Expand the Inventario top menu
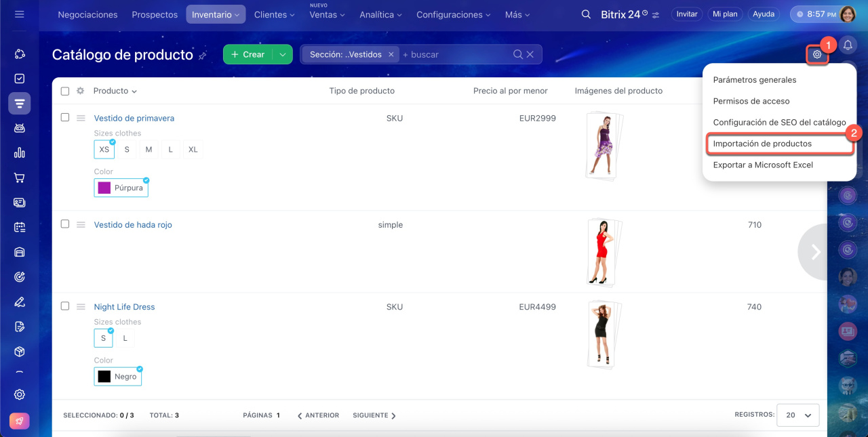 216,14
